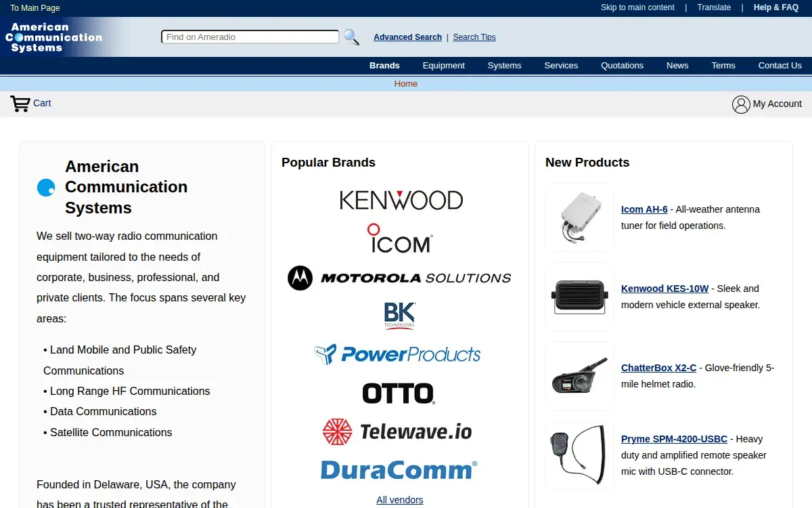Viewport: 812px width, 508px height.
Task: Open the Contact Us menu item
Action: pos(780,66)
